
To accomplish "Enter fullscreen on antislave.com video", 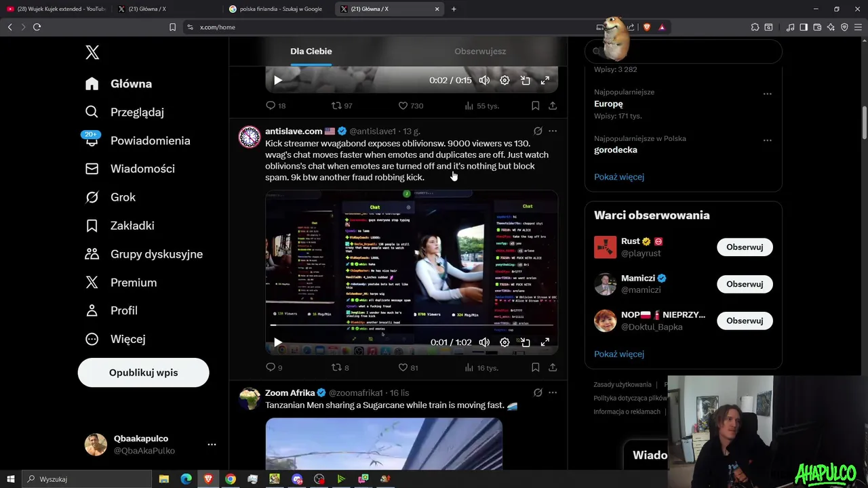I will [x=545, y=342].
